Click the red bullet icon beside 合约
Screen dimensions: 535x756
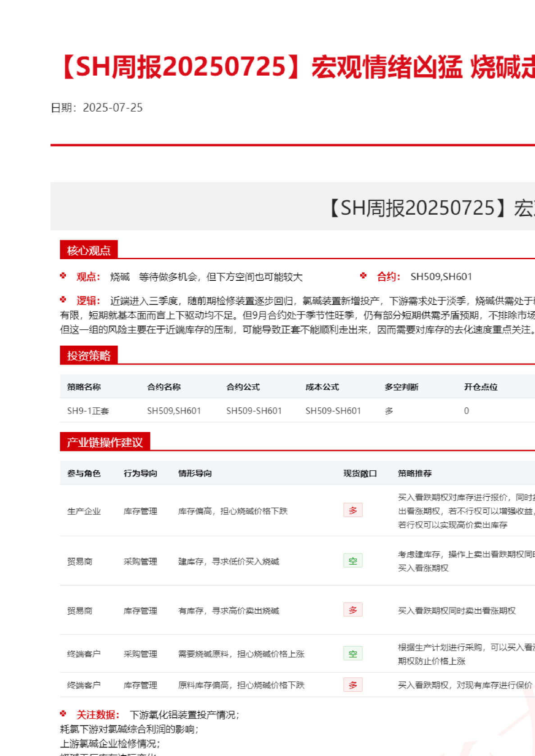363,276
